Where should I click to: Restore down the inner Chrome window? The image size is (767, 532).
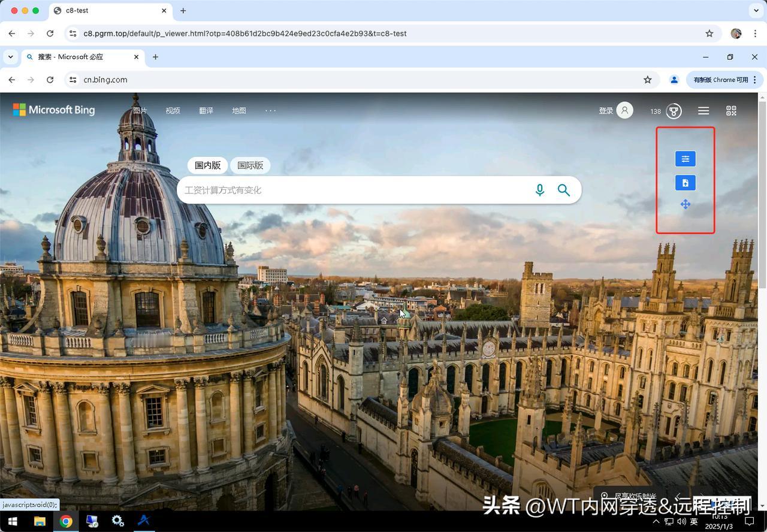(x=730, y=57)
